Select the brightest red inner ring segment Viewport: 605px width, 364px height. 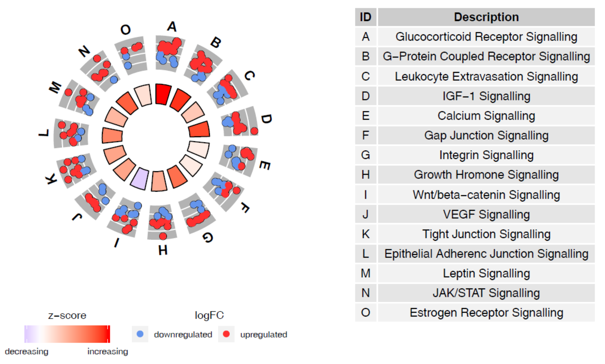163,94
